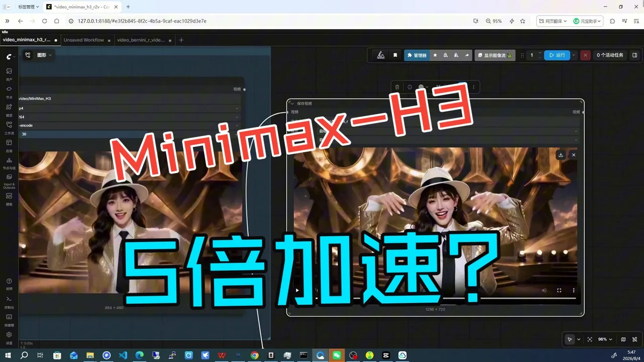Viewport: 644px width, 362px height.
Task: Open the Workflows (工作流) sidebar panel
Action: click(x=9, y=127)
